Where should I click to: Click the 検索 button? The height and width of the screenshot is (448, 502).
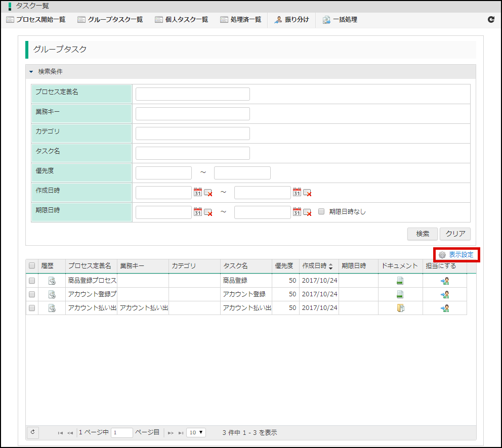point(422,234)
